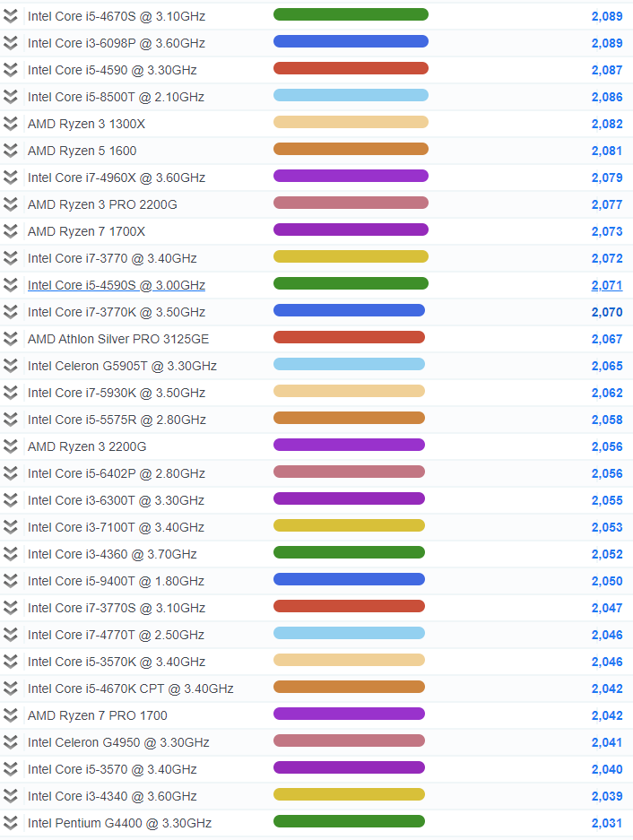Viewport: 633px width, 840px height.
Task: Open the AMD Ryzen 5 1600 link
Action: tap(82, 151)
